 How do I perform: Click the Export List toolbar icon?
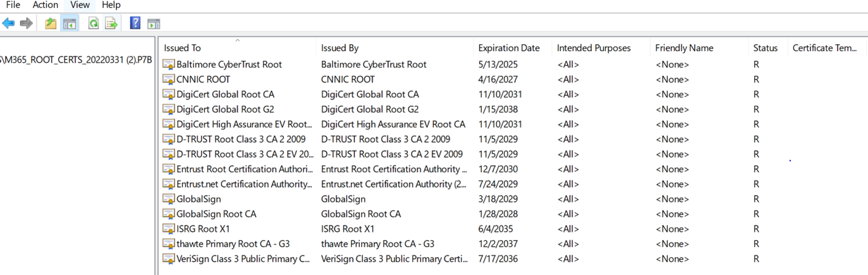tap(111, 24)
